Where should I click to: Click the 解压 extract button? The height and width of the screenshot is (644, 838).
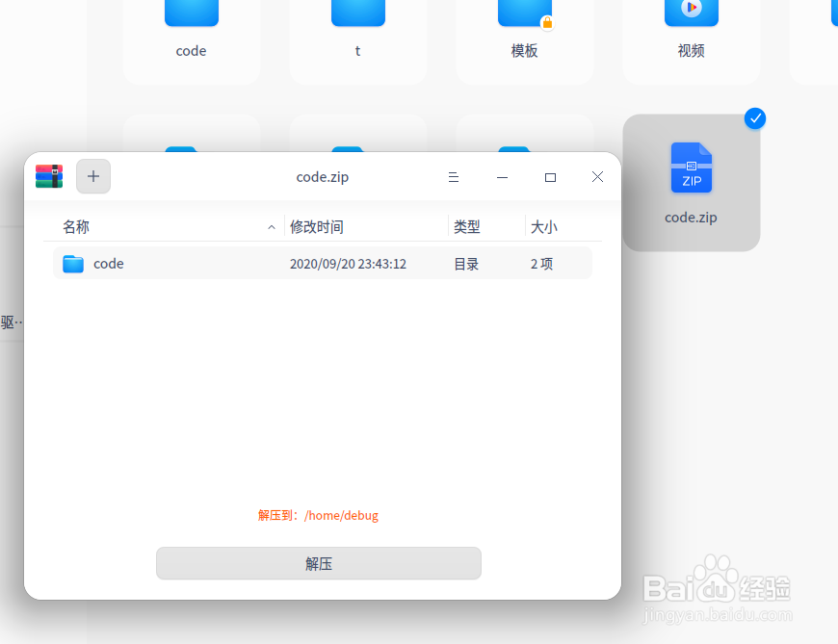[319, 563]
